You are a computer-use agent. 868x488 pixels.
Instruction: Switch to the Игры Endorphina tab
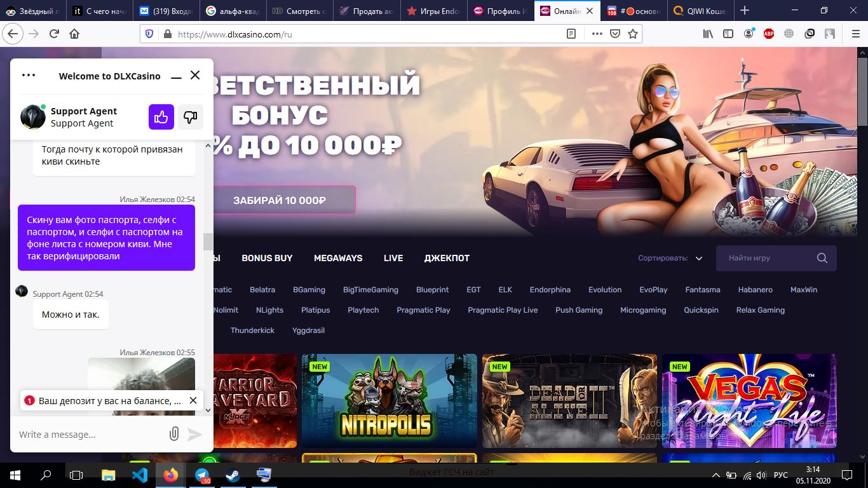[x=433, y=11]
